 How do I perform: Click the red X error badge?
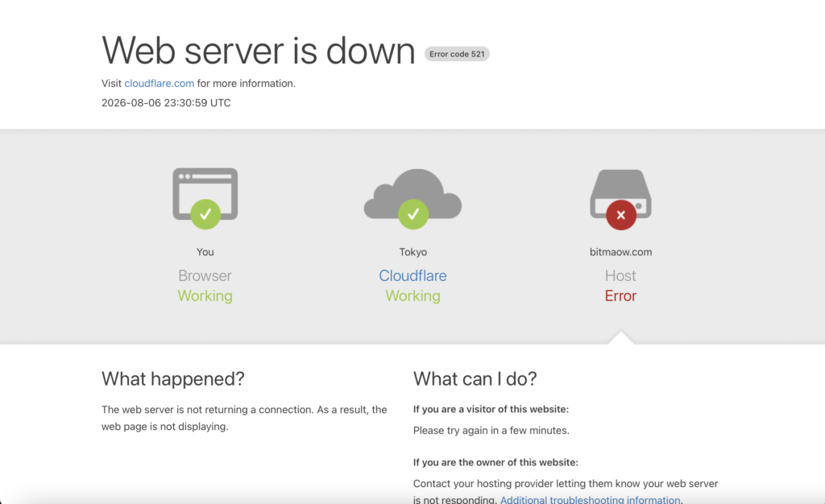(621, 215)
